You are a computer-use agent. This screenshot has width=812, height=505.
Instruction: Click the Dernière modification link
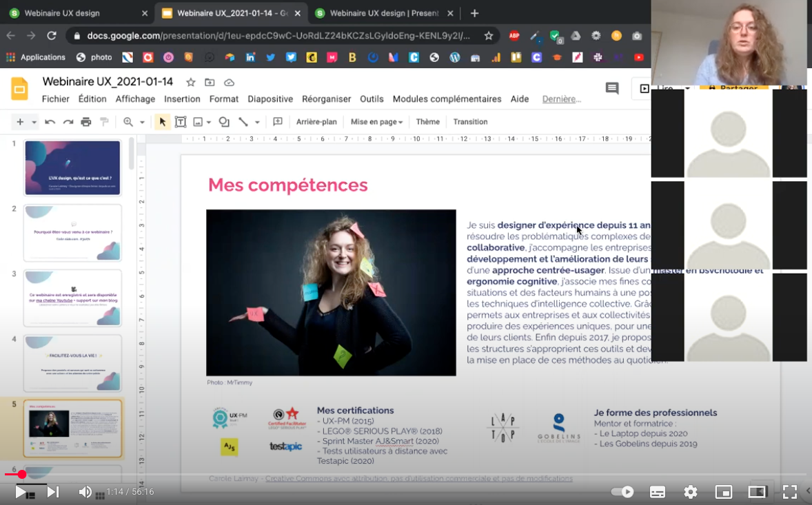pyautogui.click(x=561, y=99)
